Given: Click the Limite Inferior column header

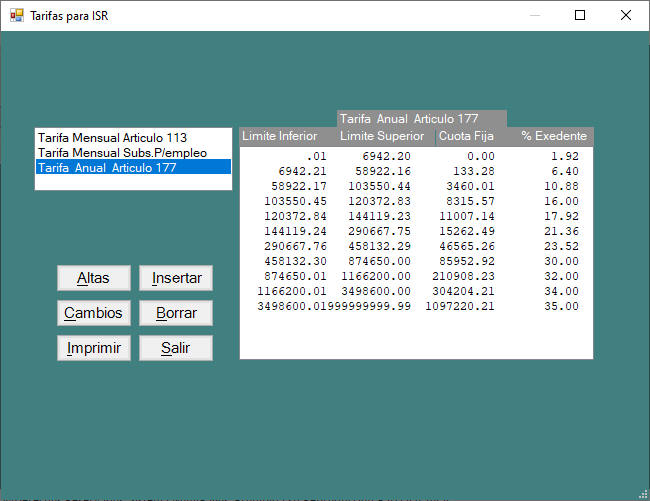Looking at the screenshot, I should [x=280, y=136].
